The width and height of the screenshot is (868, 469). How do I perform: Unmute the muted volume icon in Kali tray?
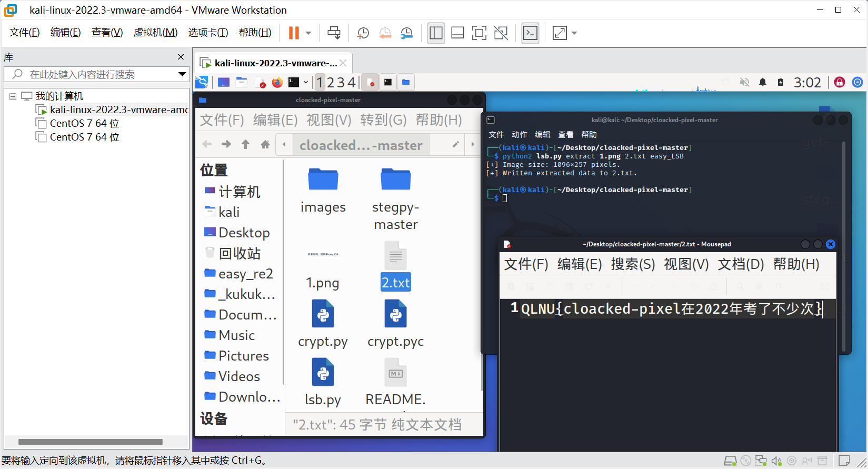pyautogui.click(x=744, y=82)
